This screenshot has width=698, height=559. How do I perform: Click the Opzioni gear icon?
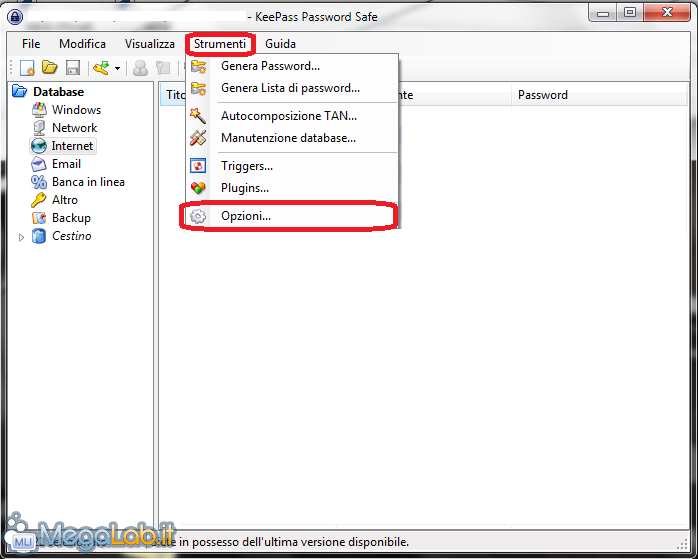click(198, 216)
